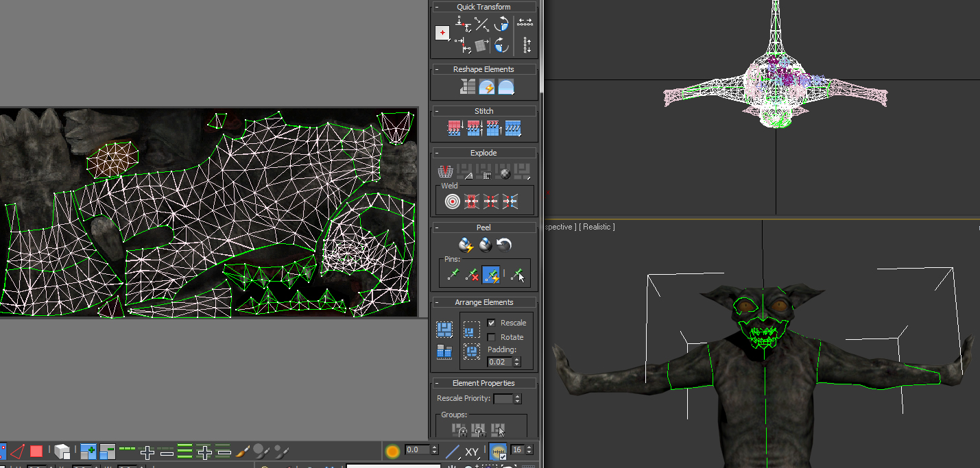Click the Padding value input field
This screenshot has width=980, height=468.
[x=499, y=362]
